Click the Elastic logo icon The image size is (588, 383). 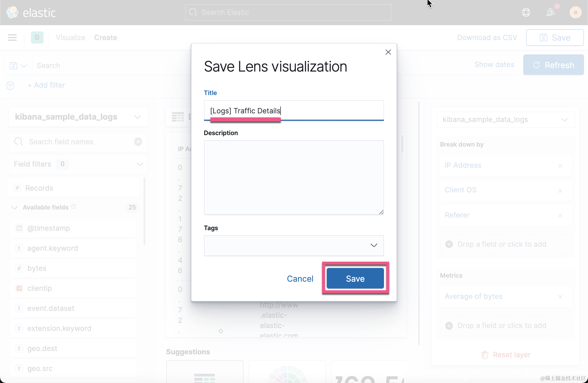[12, 12]
